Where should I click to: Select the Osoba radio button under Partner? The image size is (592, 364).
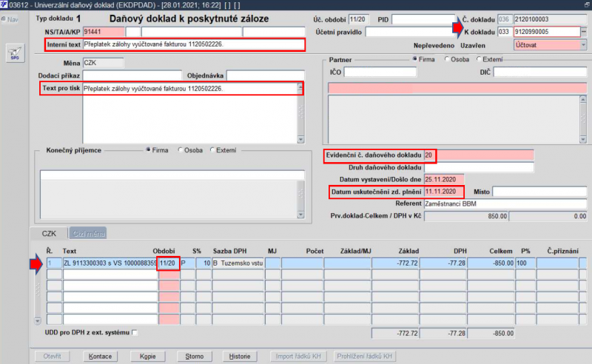click(447, 59)
